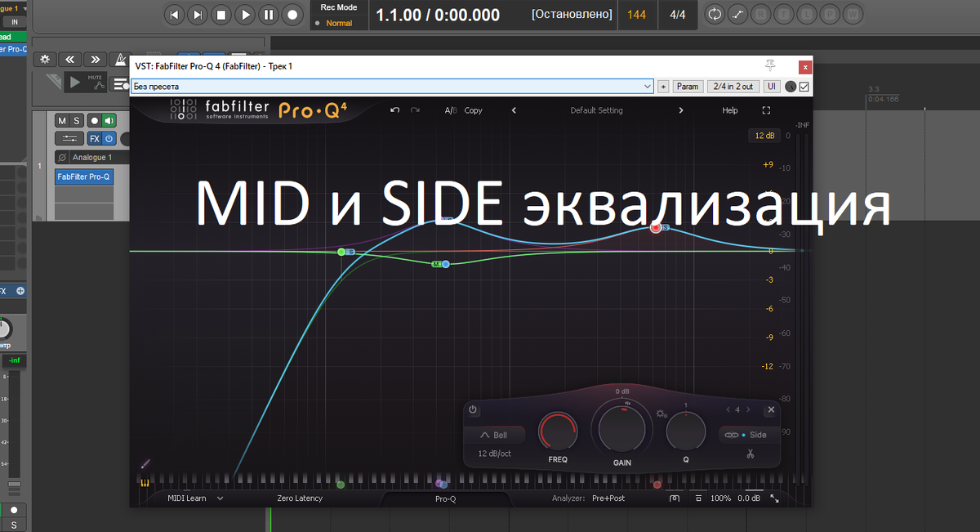Mute Track 1 with the M button
Screen dimensions: 980x532
[62, 120]
